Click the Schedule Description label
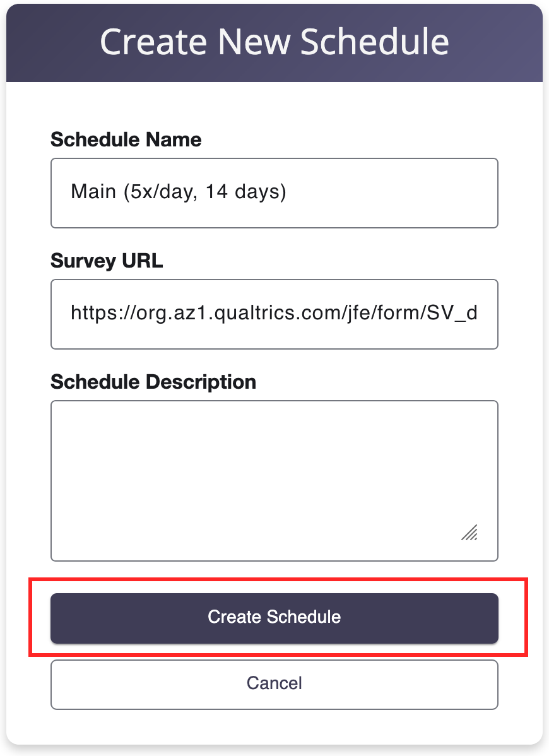This screenshot has width=549, height=756. [x=153, y=382]
